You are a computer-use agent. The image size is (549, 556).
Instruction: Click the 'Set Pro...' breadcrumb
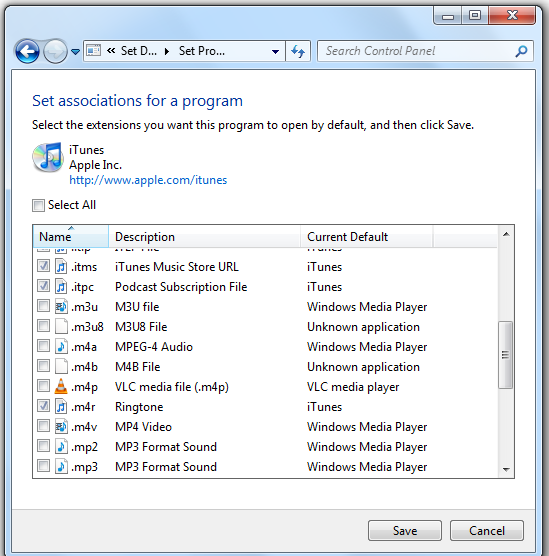[201, 51]
